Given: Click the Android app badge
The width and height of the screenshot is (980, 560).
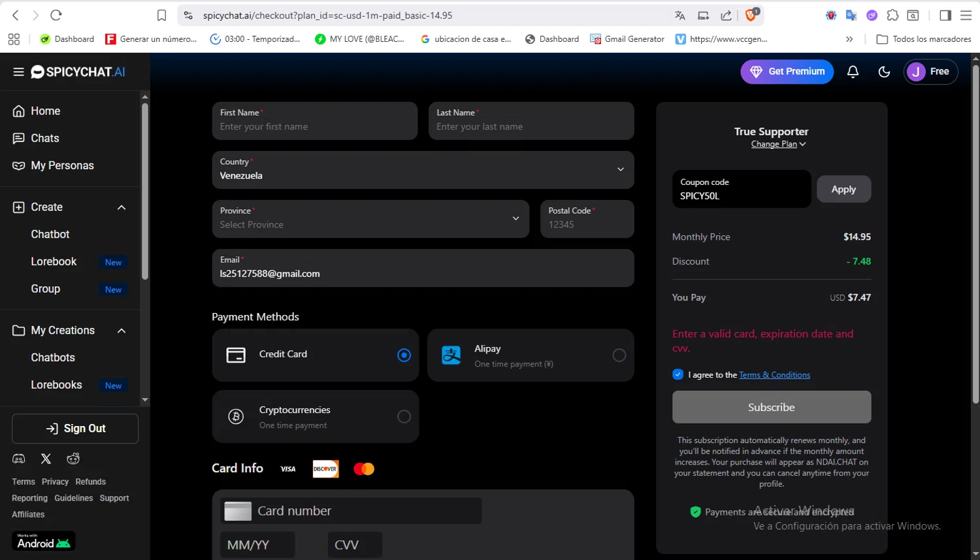Looking at the screenshot, I should coord(44,541).
